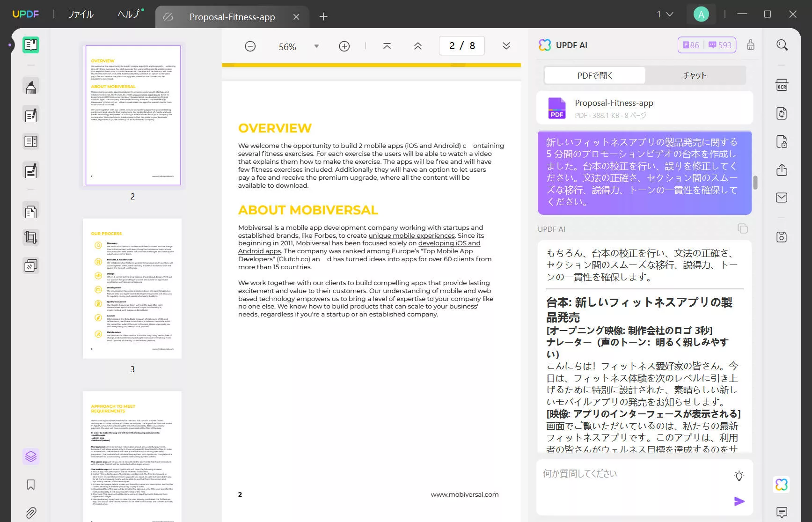Clear AI chat with broom icon
Screen dimensions: 812x522
tap(751, 45)
